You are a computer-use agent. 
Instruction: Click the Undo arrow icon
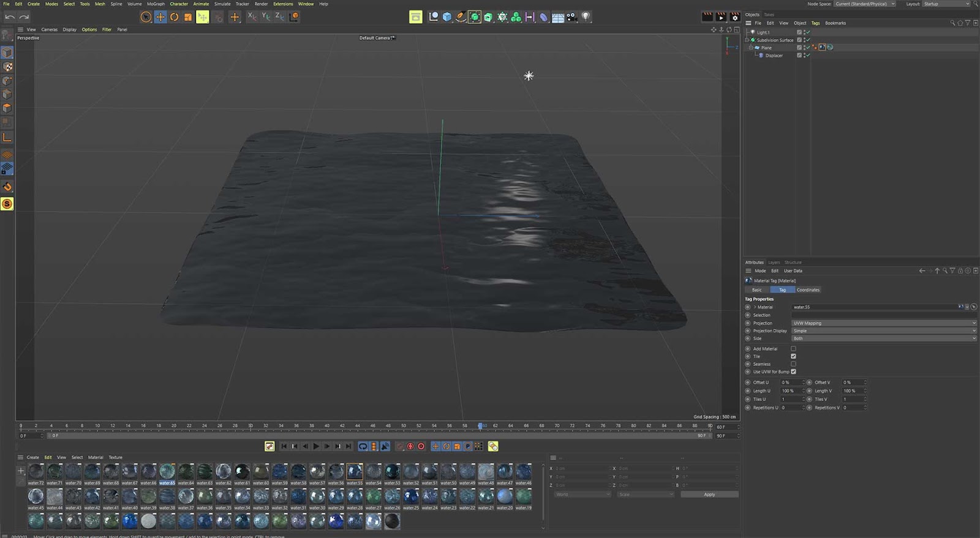click(x=10, y=17)
